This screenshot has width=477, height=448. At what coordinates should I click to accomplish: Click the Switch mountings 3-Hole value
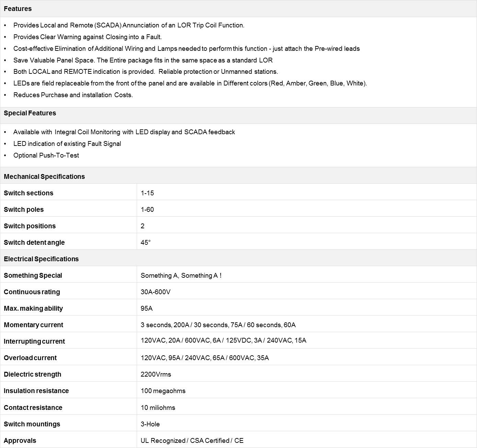click(x=150, y=424)
